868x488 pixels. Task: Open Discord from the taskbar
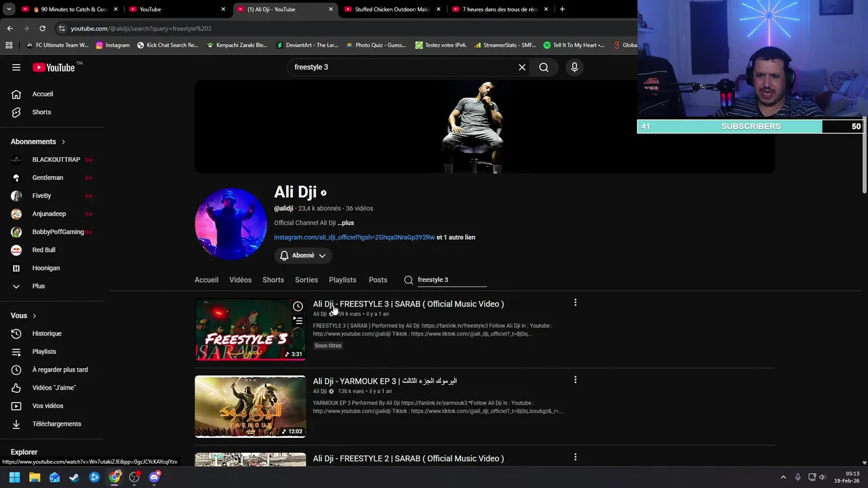click(155, 477)
